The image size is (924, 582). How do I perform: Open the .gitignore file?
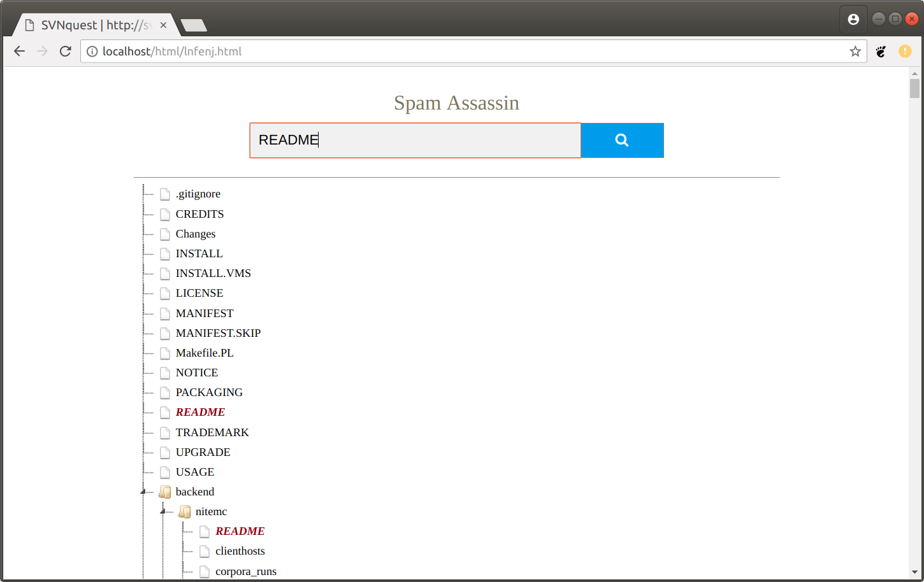198,194
